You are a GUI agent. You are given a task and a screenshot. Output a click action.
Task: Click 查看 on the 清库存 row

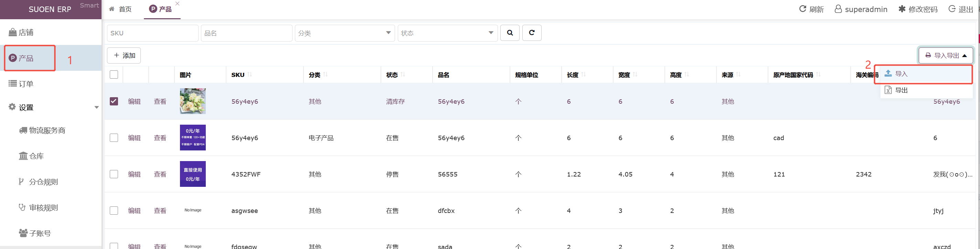click(160, 101)
